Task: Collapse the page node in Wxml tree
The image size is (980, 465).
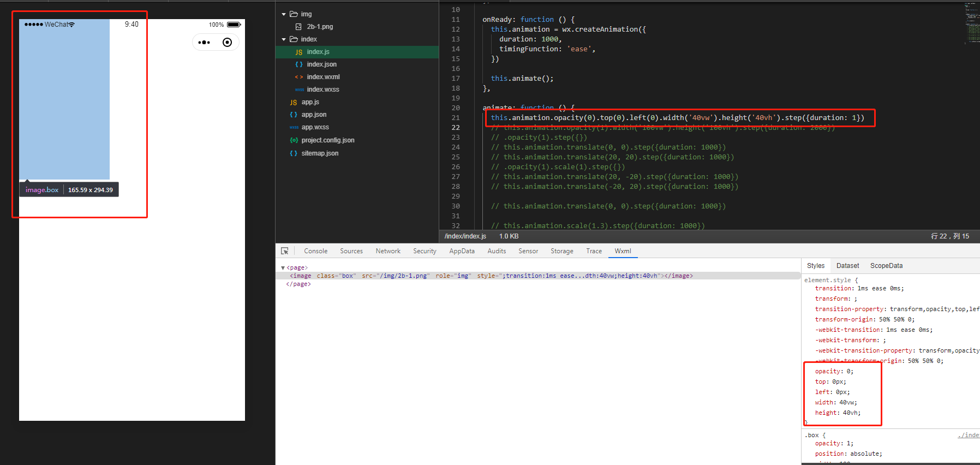Action: point(283,268)
